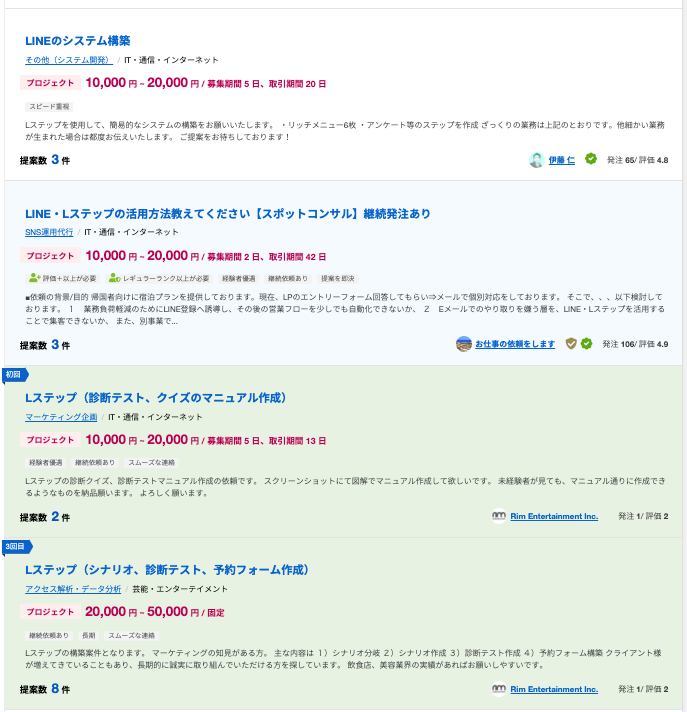This screenshot has height=712, width=687.
Task: Click Rim Entertainment logo in 予約フォーム listing
Action: click(x=499, y=689)
